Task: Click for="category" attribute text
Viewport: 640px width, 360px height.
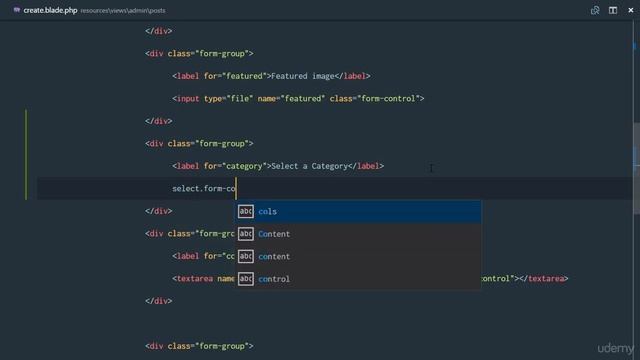Action: (235, 166)
